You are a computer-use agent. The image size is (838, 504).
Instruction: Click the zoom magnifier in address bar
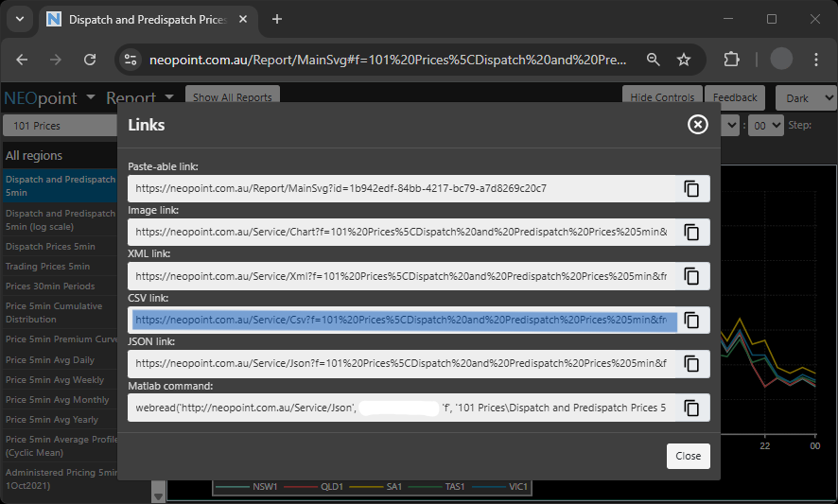(653, 60)
